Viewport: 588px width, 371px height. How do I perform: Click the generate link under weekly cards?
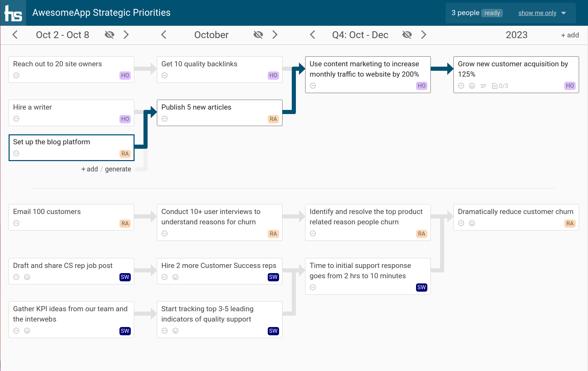click(118, 169)
